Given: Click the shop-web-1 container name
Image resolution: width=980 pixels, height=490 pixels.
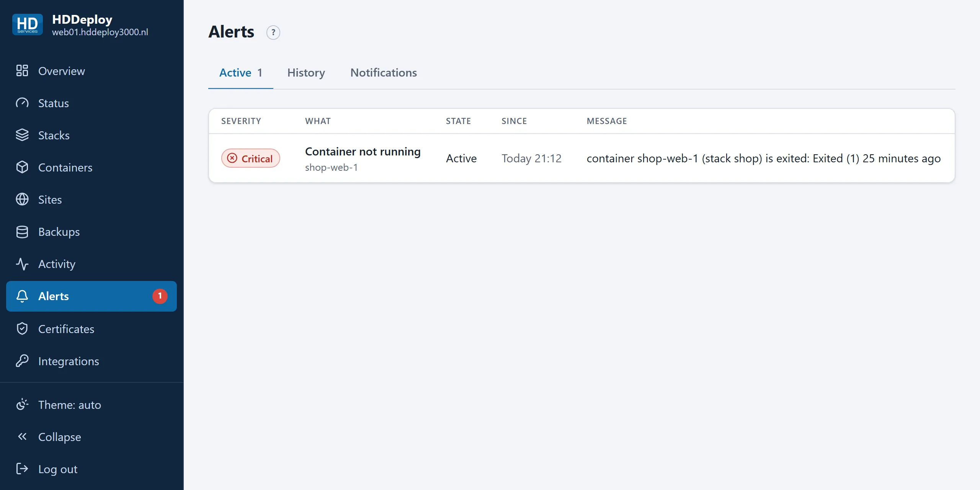Looking at the screenshot, I should pyautogui.click(x=331, y=168).
